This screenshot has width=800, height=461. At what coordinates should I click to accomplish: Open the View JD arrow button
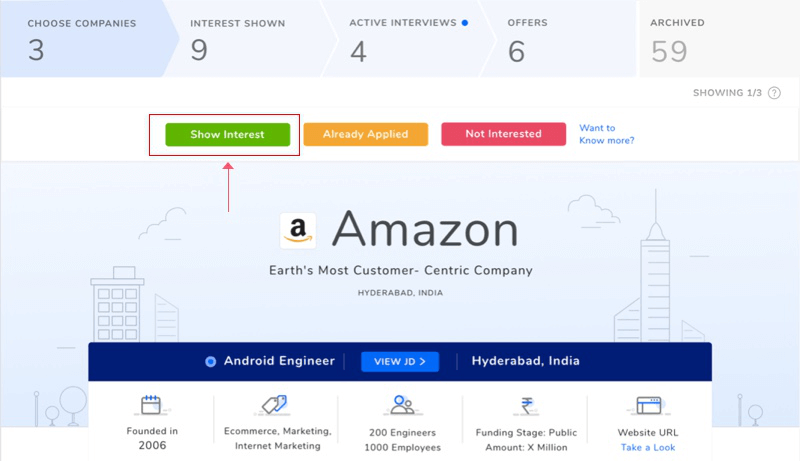click(x=400, y=362)
